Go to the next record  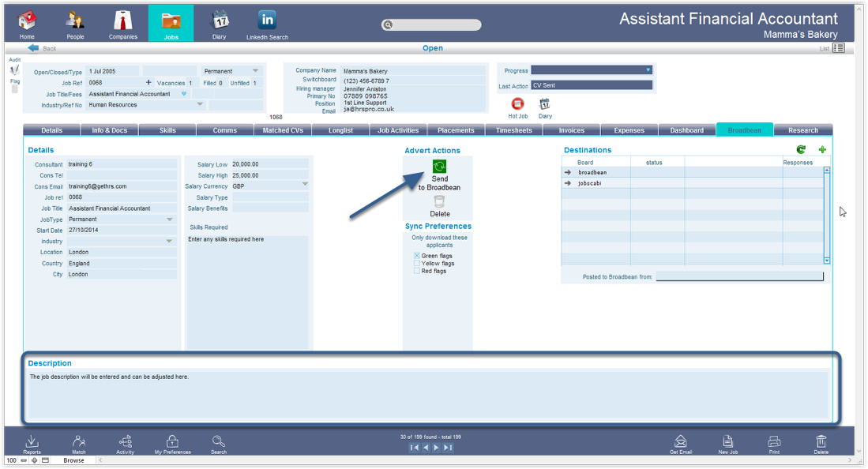(437, 448)
